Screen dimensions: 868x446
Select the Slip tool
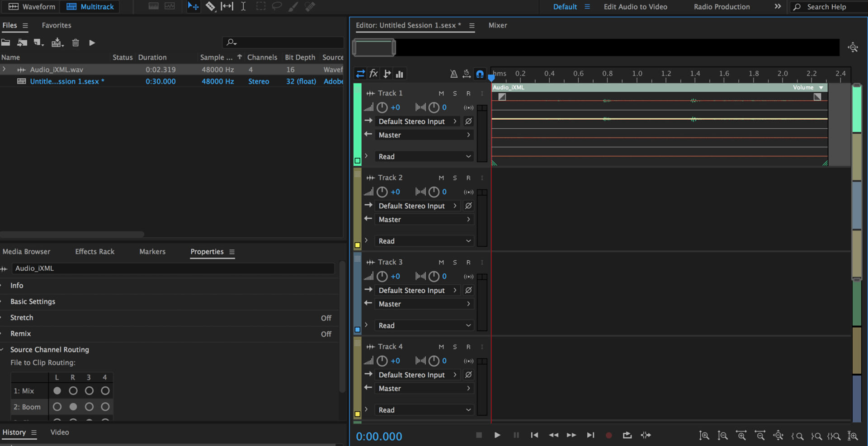227,6
